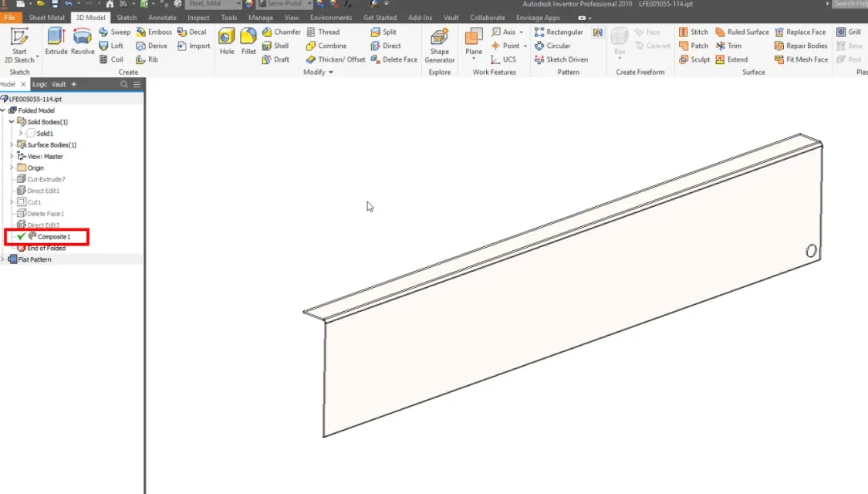The width and height of the screenshot is (868, 494).
Task: Select the Split tool
Action: 383,32
